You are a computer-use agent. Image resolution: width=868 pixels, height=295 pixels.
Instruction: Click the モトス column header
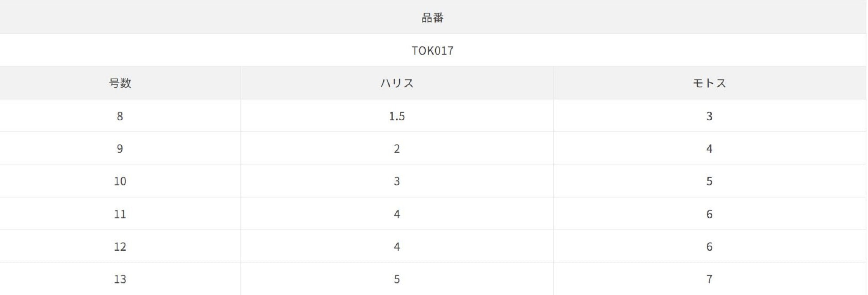(x=709, y=83)
